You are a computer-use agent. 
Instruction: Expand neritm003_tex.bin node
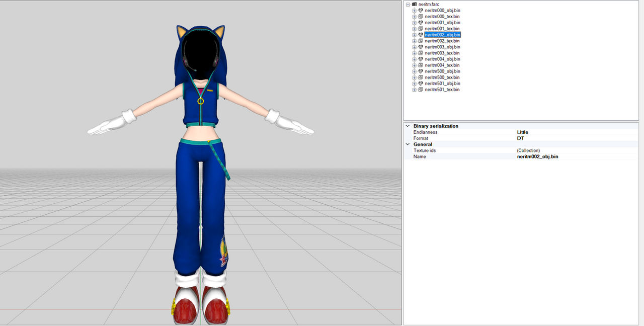[x=415, y=53]
